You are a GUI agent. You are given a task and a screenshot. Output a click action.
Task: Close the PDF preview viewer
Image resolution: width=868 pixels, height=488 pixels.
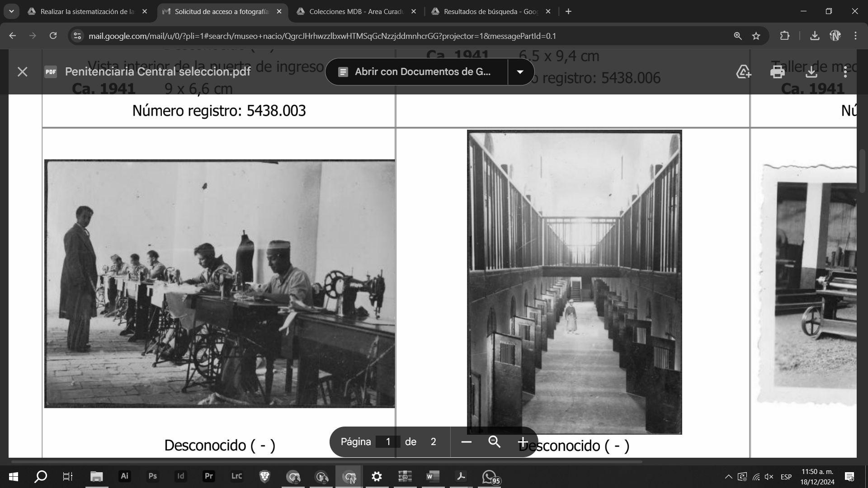(x=22, y=72)
